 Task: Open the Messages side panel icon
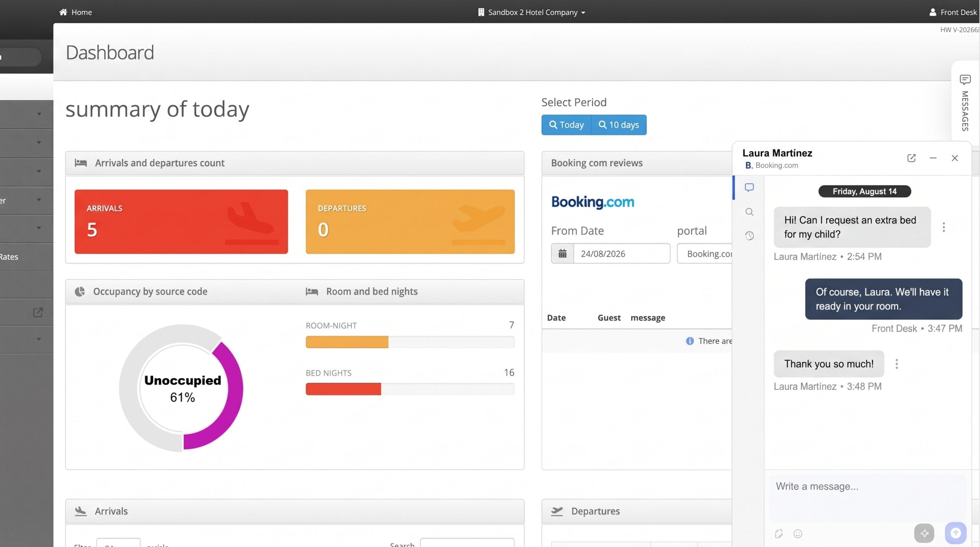(965, 80)
